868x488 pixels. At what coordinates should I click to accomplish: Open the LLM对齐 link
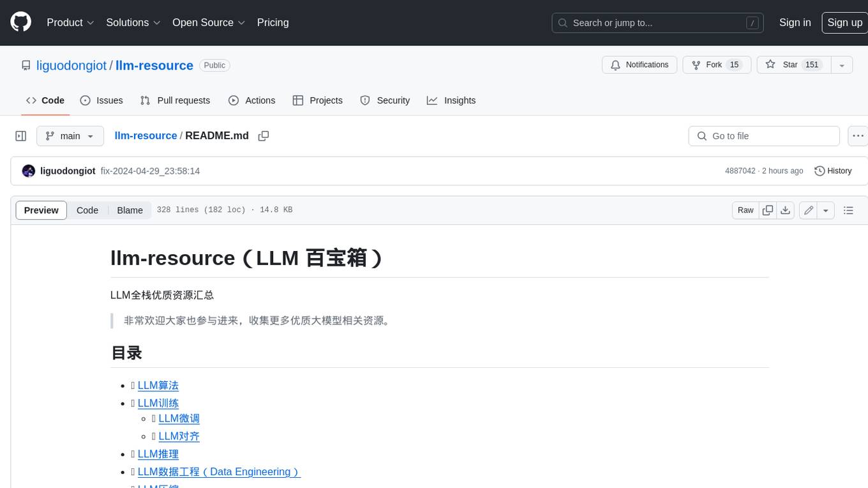pyautogui.click(x=179, y=436)
